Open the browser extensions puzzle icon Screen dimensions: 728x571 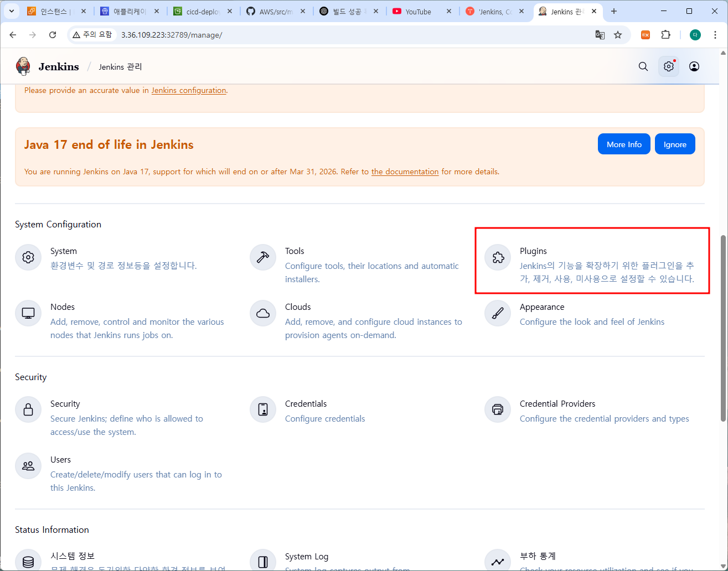pos(666,35)
